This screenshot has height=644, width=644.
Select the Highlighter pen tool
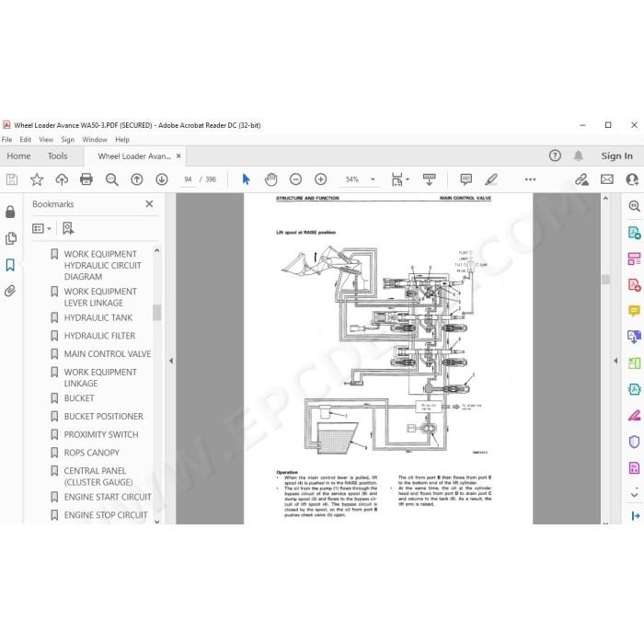point(491,179)
